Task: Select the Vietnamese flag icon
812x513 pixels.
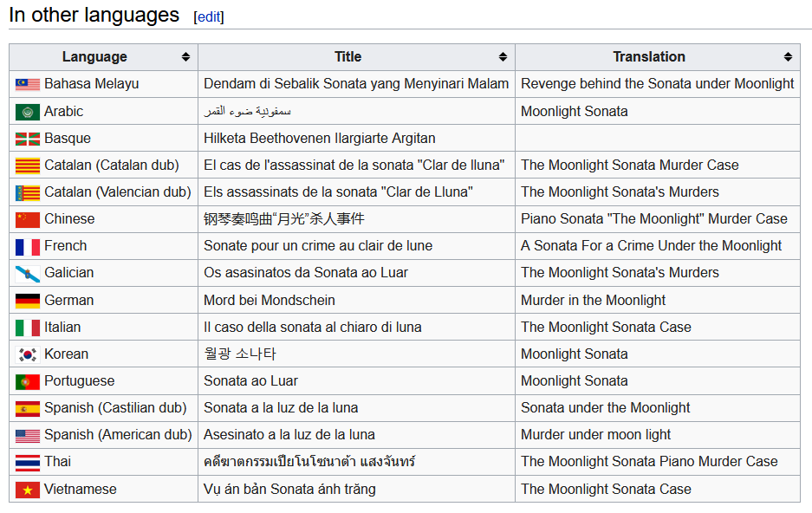Action: 27,488
